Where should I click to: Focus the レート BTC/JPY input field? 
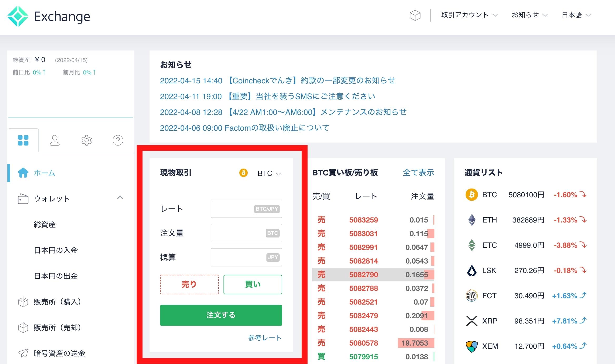point(246,209)
